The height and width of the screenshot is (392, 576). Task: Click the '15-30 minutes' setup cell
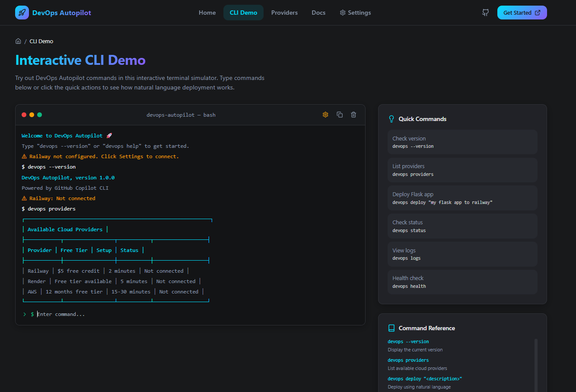pos(131,292)
